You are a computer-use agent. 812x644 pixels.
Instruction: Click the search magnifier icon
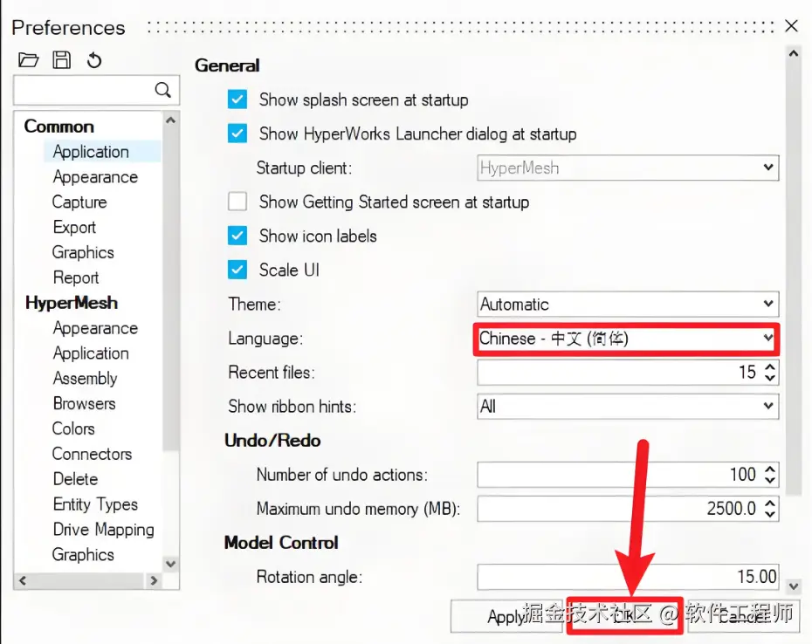(162, 90)
